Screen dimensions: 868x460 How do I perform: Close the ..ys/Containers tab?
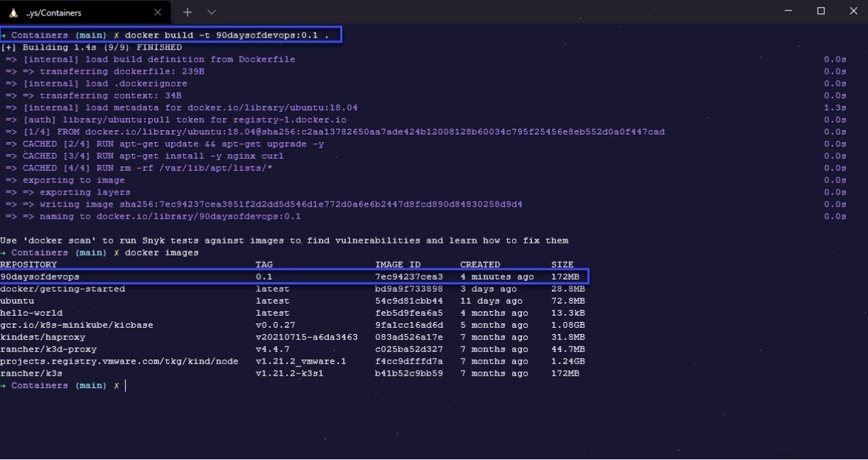158,12
